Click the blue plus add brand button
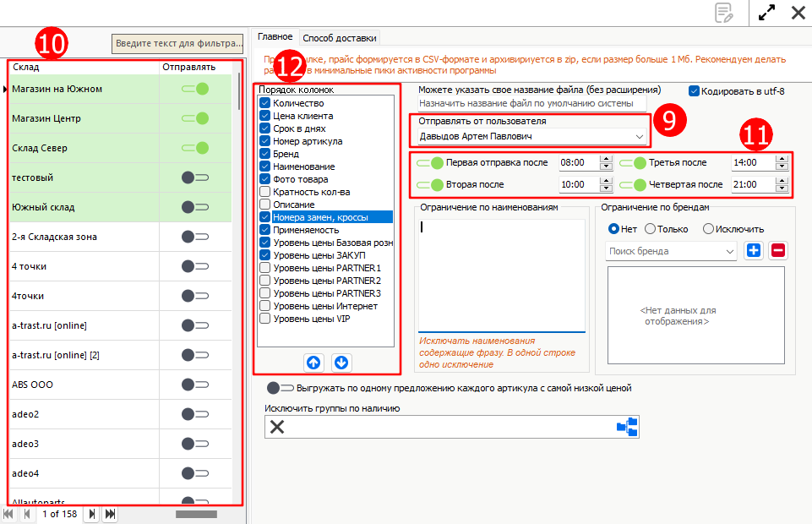 point(754,251)
